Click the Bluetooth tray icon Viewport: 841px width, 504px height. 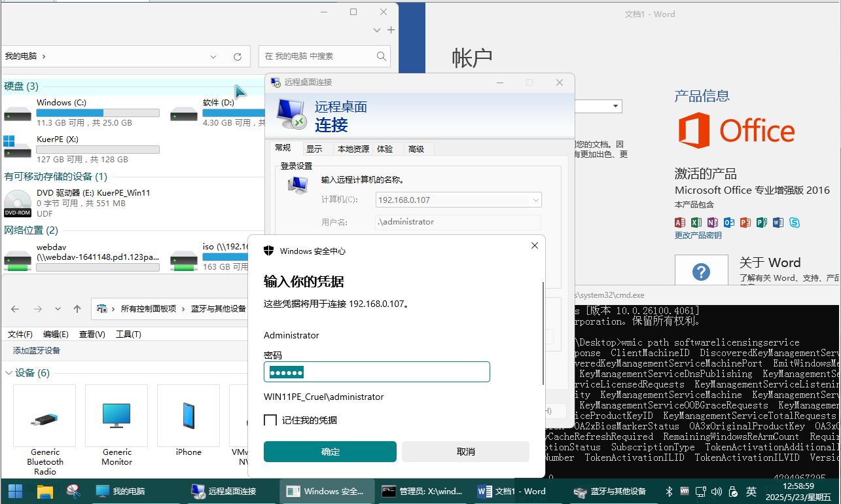(x=669, y=491)
